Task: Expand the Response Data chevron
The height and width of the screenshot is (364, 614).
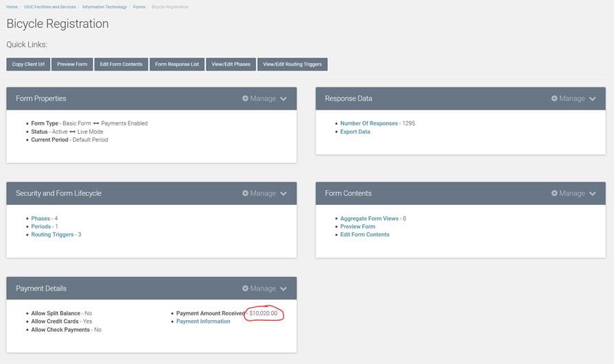Action: pyautogui.click(x=592, y=99)
